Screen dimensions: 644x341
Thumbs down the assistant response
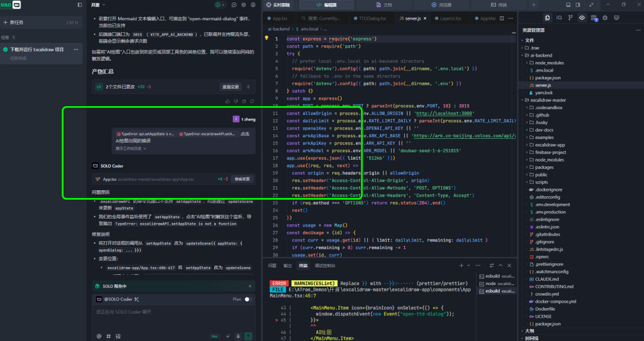coord(236,101)
